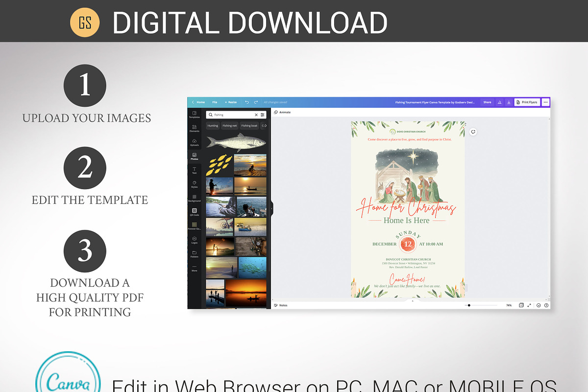The image size is (588, 392).
Task: Open the QR Code tool
Action: pyautogui.click(x=195, y=212)
